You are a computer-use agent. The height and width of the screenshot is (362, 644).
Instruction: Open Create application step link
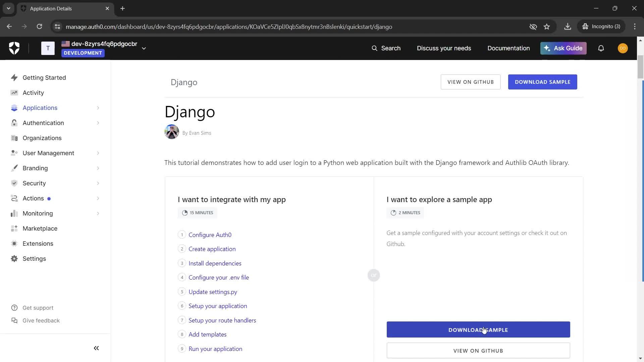[212, 249]
